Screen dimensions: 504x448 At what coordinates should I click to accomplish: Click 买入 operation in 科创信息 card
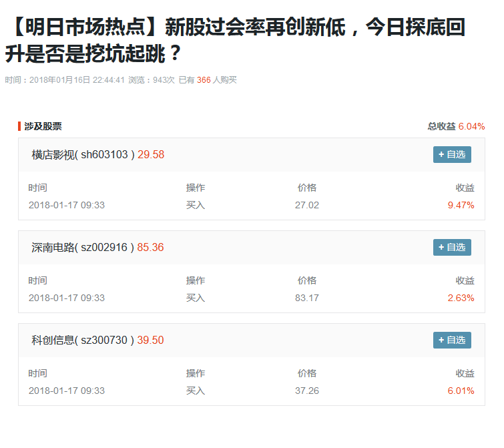tap(196, 391)
